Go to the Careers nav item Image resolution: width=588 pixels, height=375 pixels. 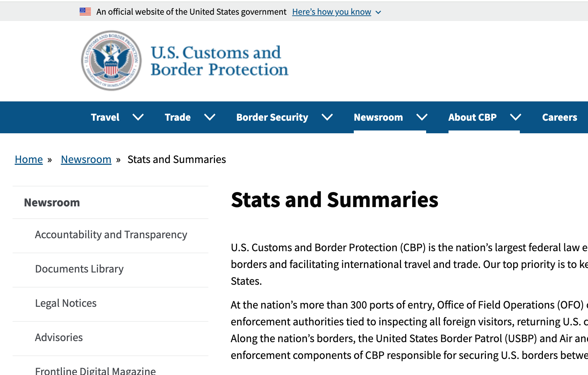pos(559,117)
